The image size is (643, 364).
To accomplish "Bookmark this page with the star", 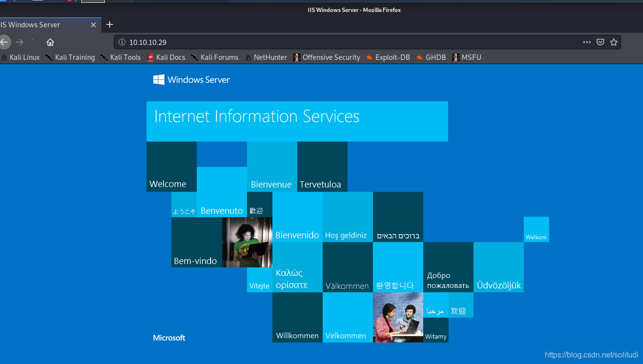I will 614,42.
